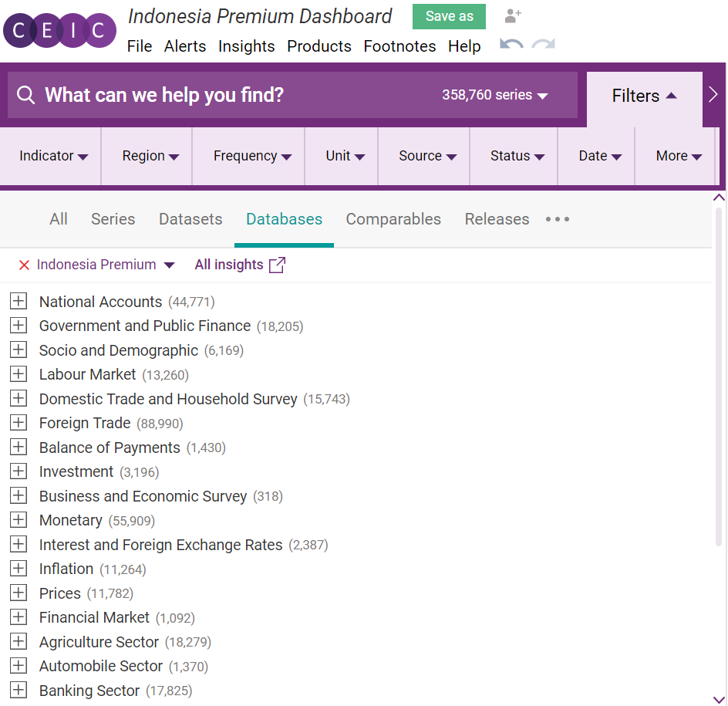The image size is (728, 706).
Task: Select the Foreign Trade tree item
Action: pos(85,423)
